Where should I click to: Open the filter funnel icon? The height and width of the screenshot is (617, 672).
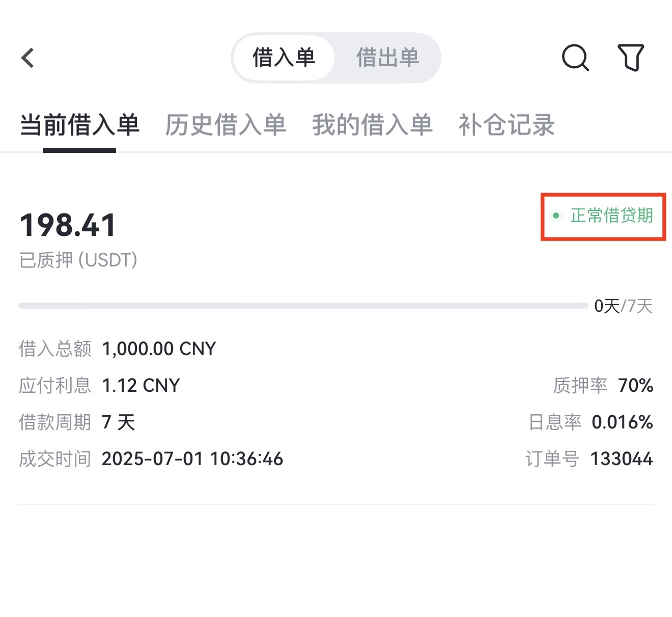coord(631,58)
